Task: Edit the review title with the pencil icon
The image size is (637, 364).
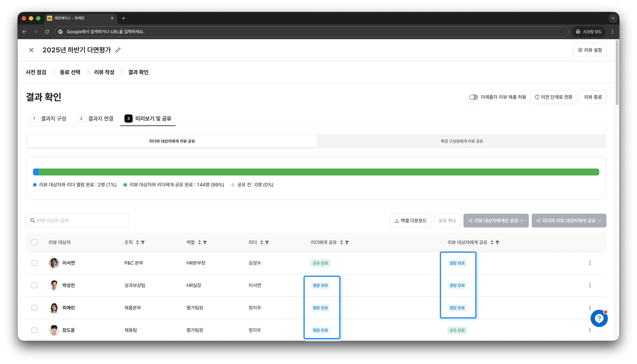Action: [x=118, y=50]
